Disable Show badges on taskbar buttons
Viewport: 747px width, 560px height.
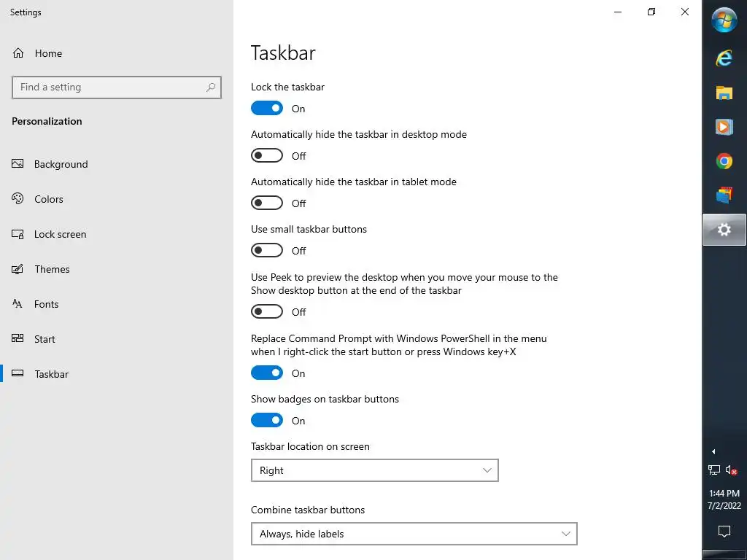click(267, 421)
